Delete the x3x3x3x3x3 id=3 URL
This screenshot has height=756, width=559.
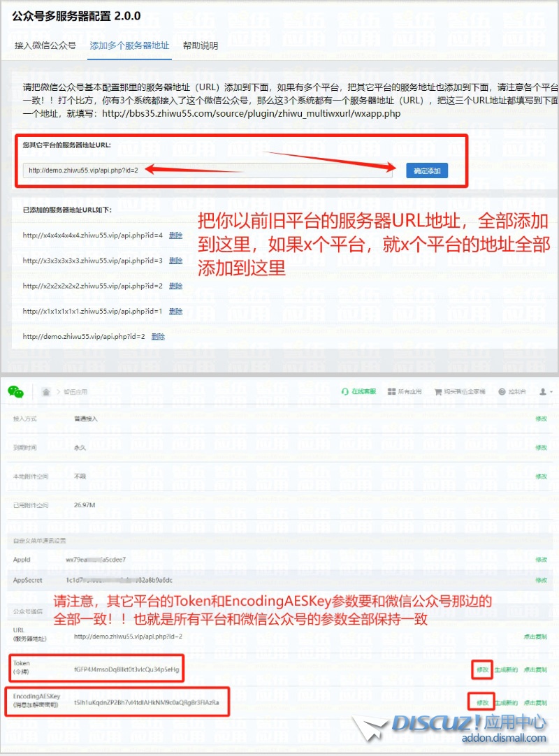(175, 261)
